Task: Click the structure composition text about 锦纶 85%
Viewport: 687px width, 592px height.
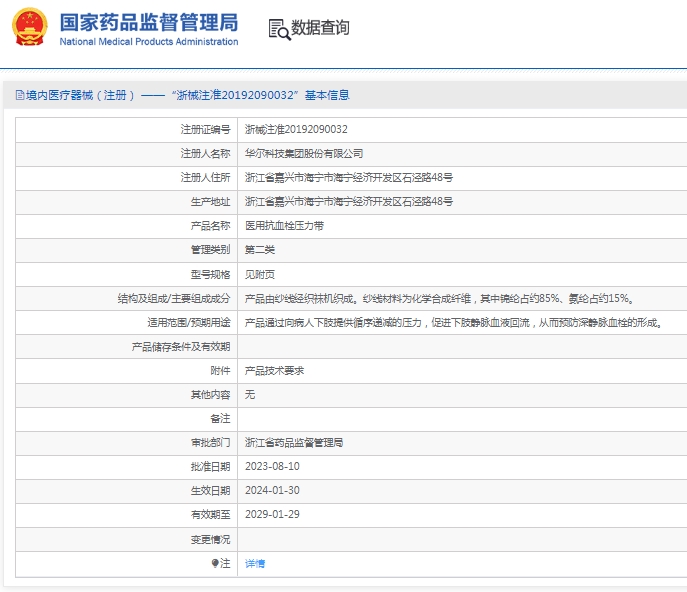Action: (439, 298)
